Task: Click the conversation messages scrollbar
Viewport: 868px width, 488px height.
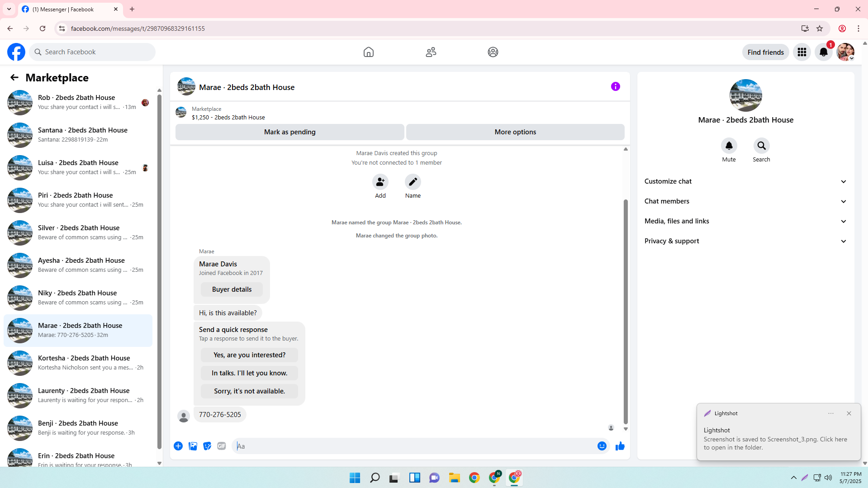Action: click(626, 312)
